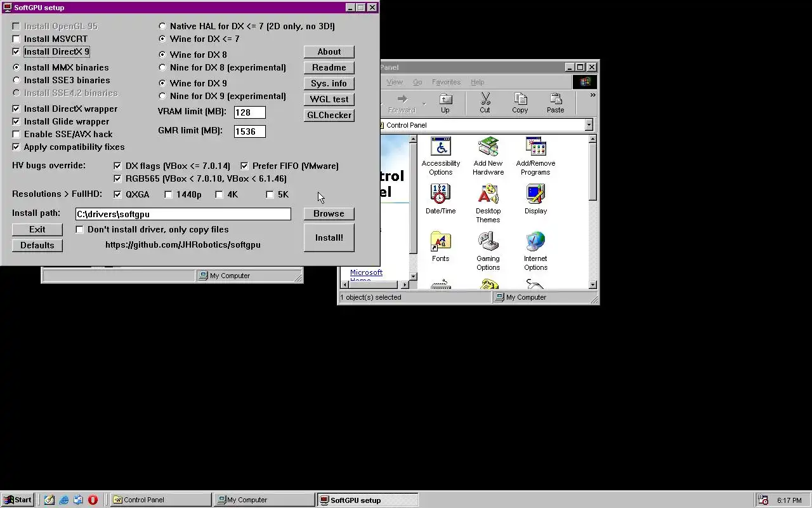Launch Outlook Express from quick launch
Image resolution: width=812 pixels, height=508 pixels.
click(x=79, y=500)
